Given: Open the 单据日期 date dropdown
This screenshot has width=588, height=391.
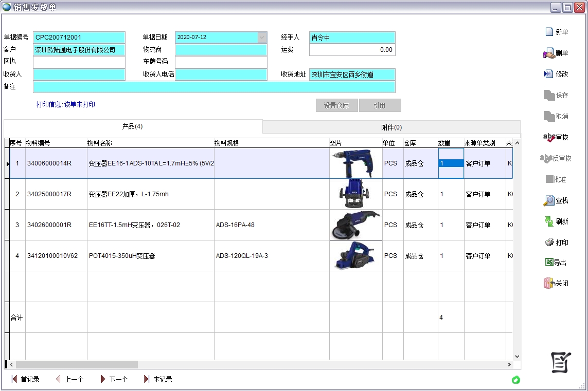Looking at the screenshot, I should 262,37.
